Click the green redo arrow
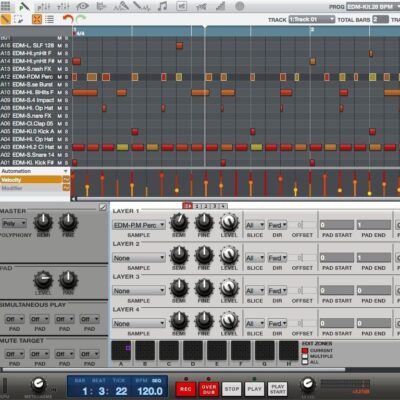 (81, 19)
